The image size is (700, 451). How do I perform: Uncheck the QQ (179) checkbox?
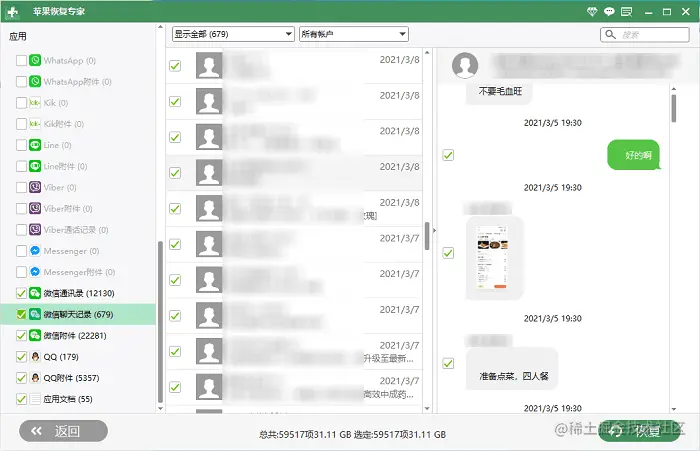pos(21,357)
